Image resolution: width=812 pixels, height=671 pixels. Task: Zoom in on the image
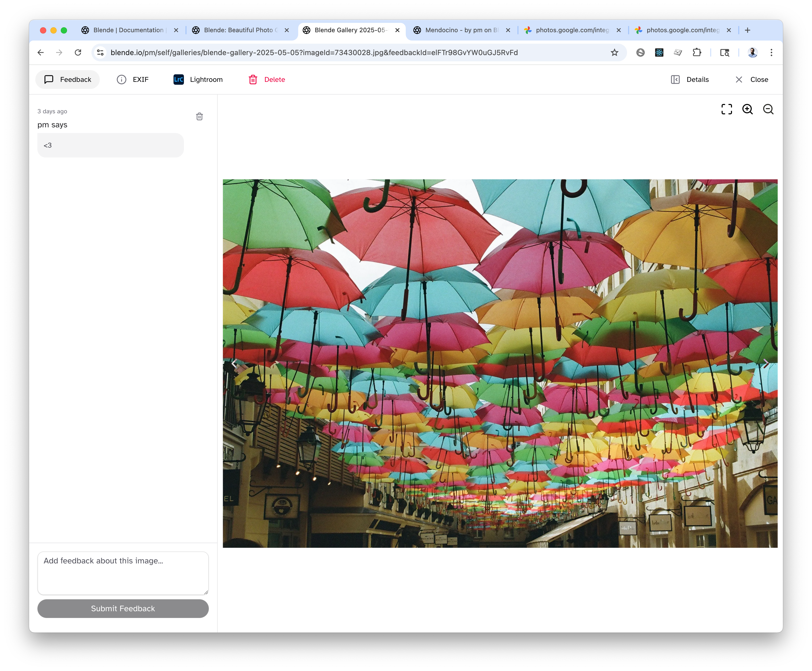pyautogui.click(x=748, y=109)
